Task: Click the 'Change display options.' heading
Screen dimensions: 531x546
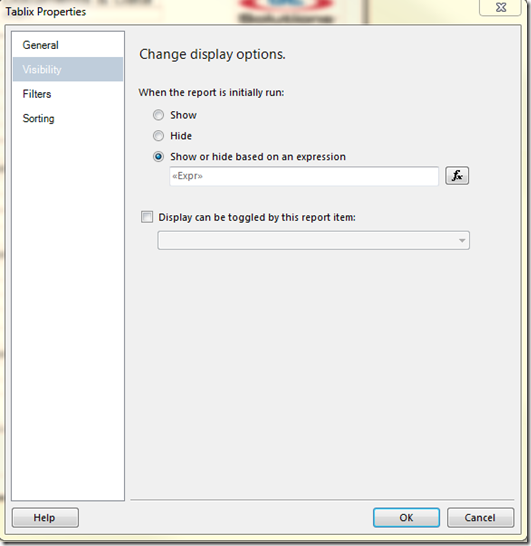Action: 212,54
